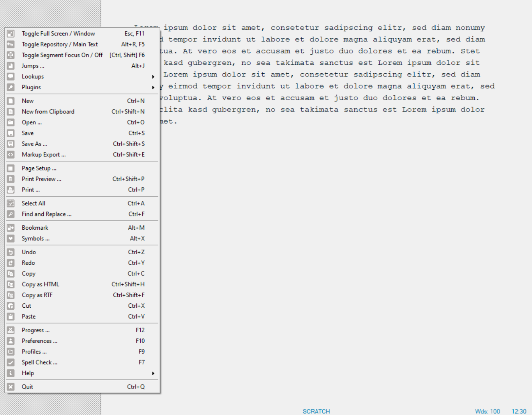
Task: Click the Find and Replace icon
Action: pos(11,214)
